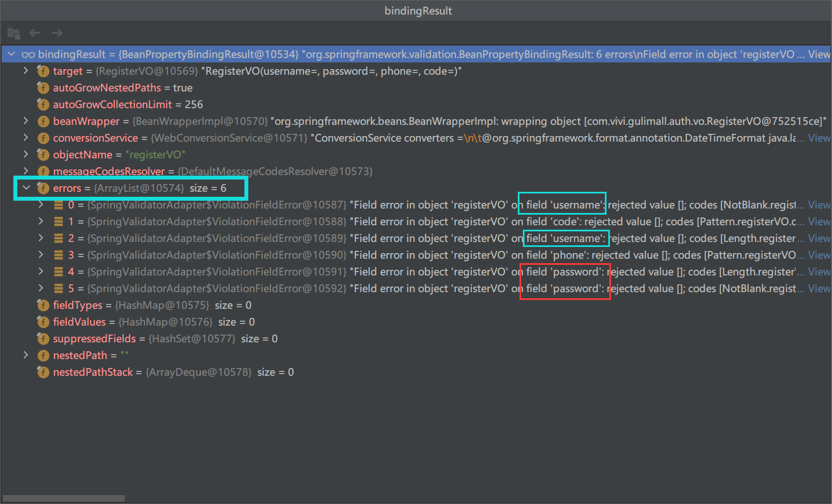This screenshot has width=832, height=504.
Task: Click the folder icon in the toolbar
Action: 14,33
